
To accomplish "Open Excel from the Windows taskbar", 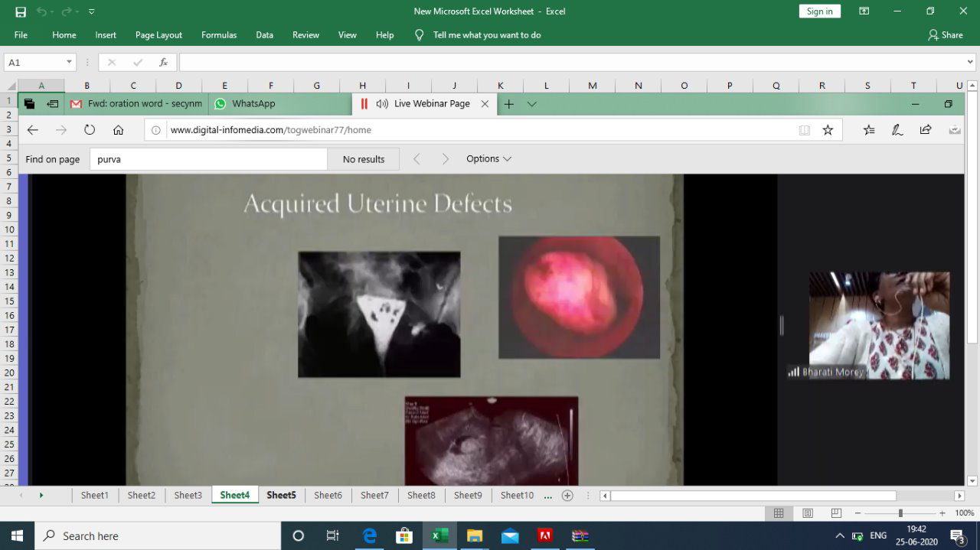I will click(439, 535).
